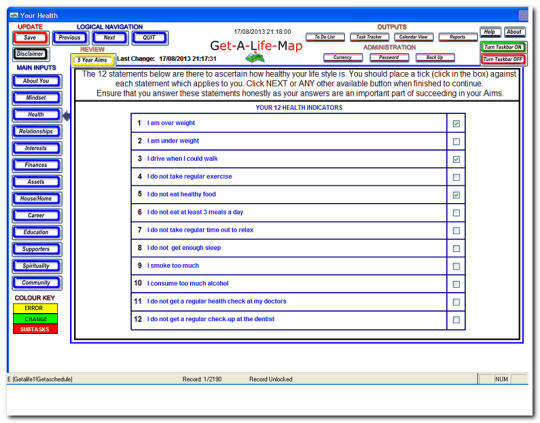
Task: Open Career section
Action: [x=37, y=216]
